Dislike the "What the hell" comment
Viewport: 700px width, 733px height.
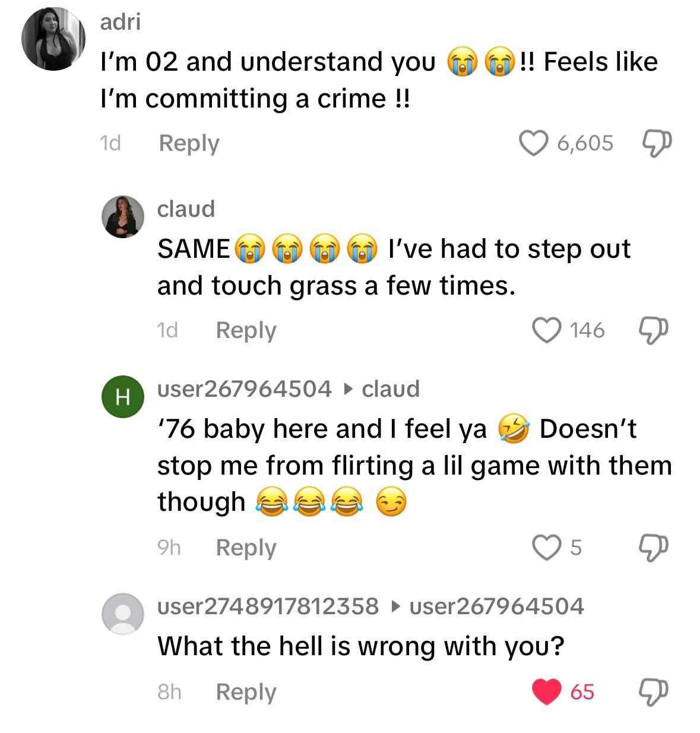[654, 691]
